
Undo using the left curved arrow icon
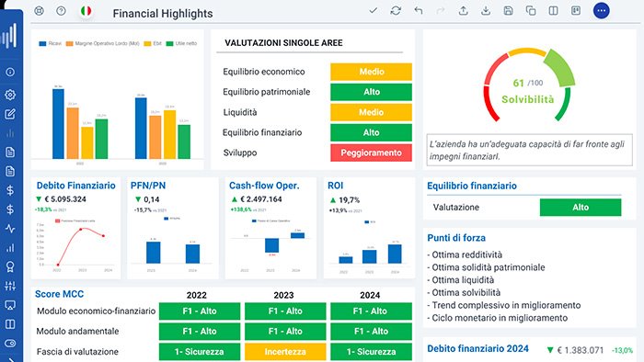(x=418, y=10)
